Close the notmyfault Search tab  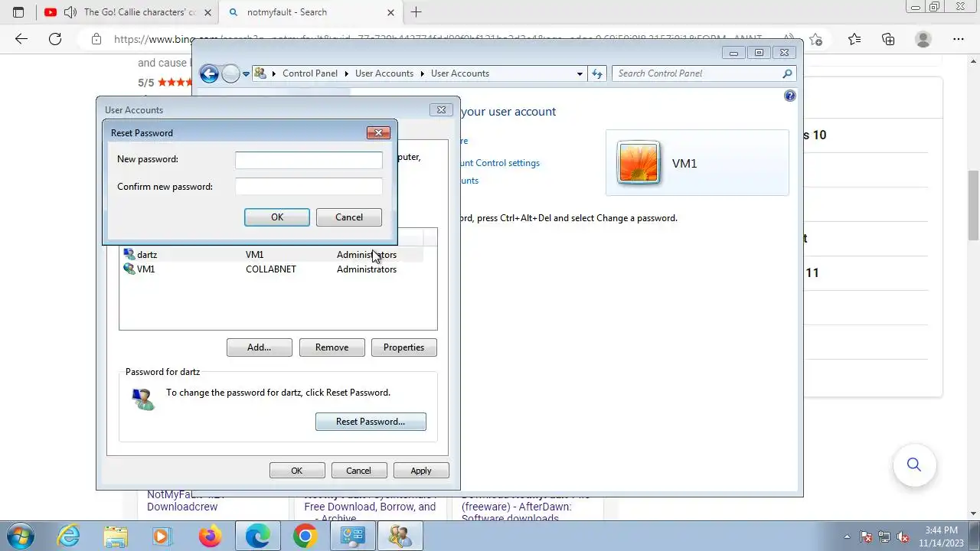click(x=390, y=12)
